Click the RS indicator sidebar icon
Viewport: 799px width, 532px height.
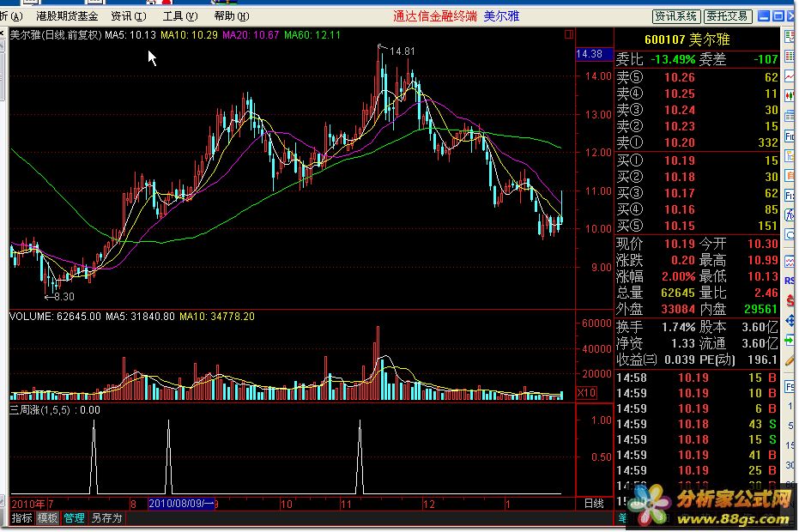pos(790,281)
